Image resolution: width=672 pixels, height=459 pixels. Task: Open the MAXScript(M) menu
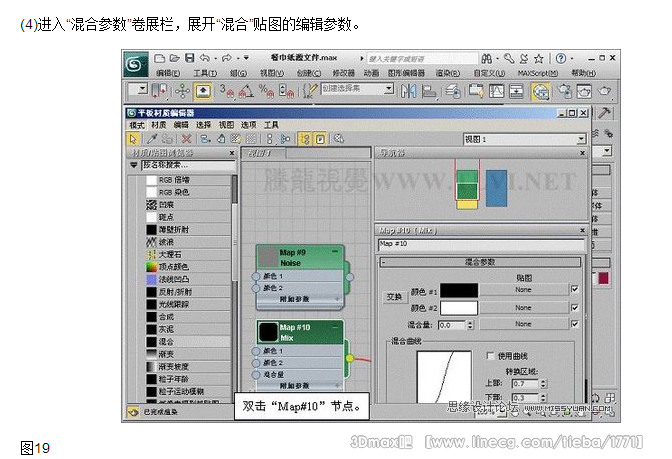[538, 73]
